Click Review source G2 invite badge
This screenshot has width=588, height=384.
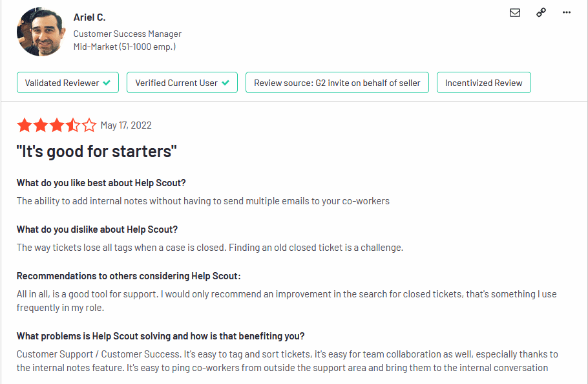coord(337,83)
